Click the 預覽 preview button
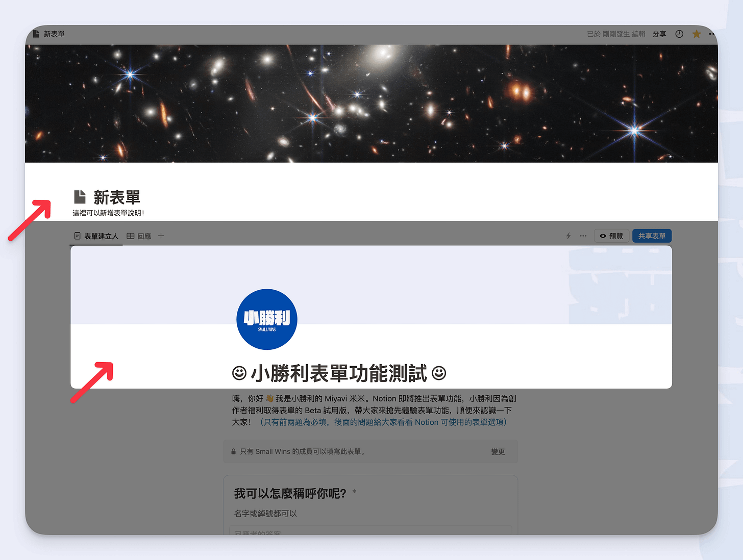The width and height of the screenshot is (743, 560). click(x=611, y=236)
